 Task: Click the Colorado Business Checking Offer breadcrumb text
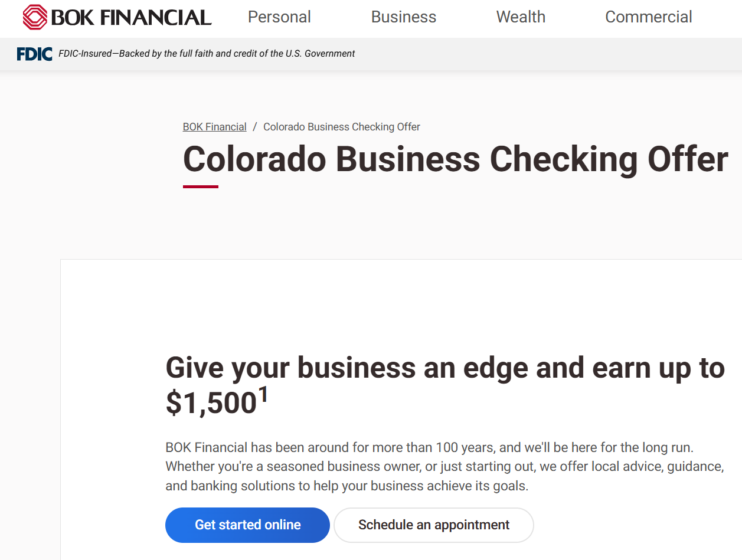pos(342,127)
